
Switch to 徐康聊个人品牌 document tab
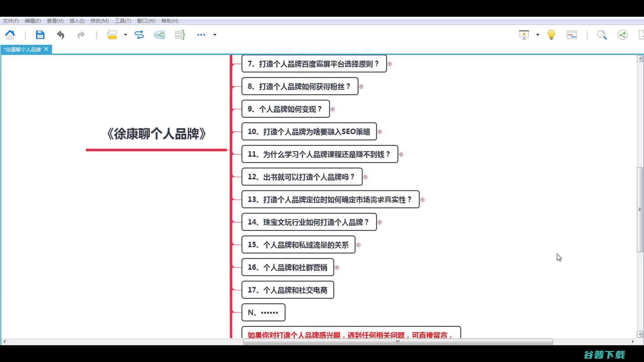click(x=22, y=49)
